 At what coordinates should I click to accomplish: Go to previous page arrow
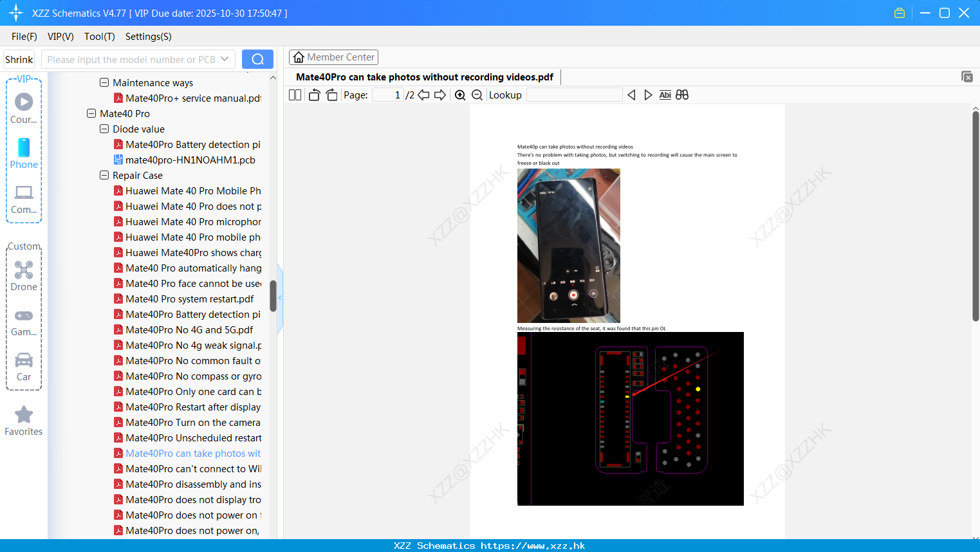423,95
